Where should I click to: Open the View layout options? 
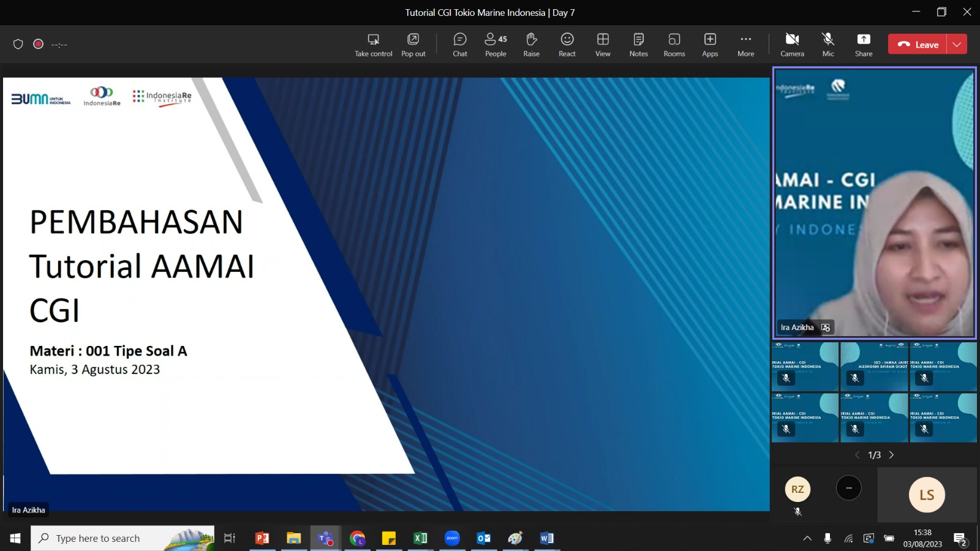pos(603,45)
